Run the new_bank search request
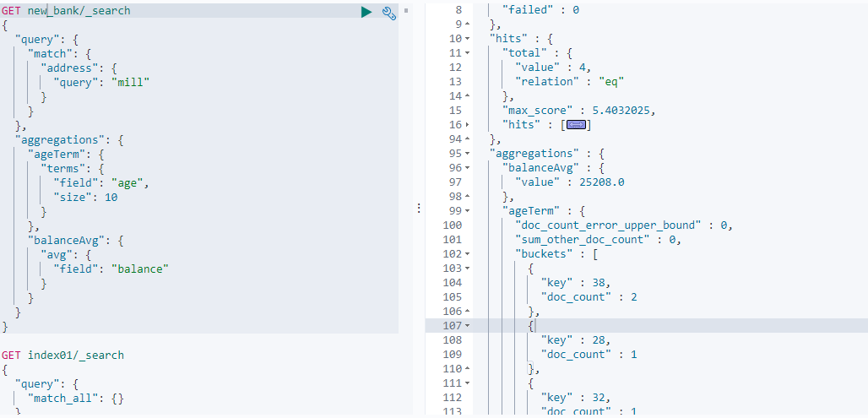Screen dimensions: 868x418 pos(366,12)
